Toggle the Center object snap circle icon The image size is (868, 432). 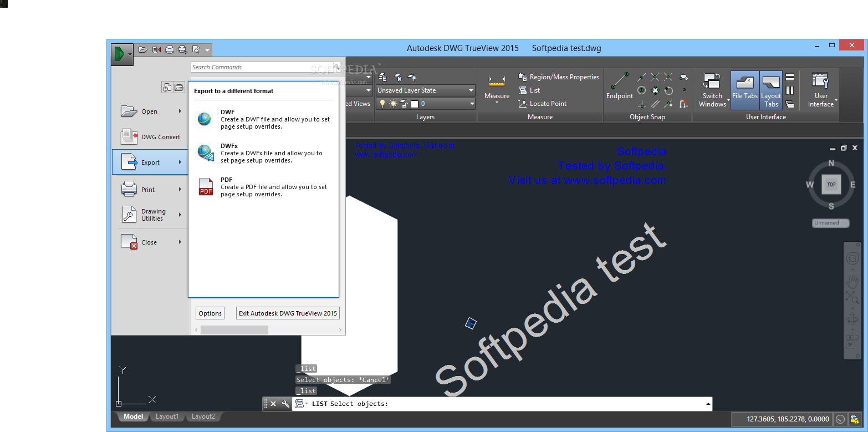pyautogui.click(x=641, y=90)
